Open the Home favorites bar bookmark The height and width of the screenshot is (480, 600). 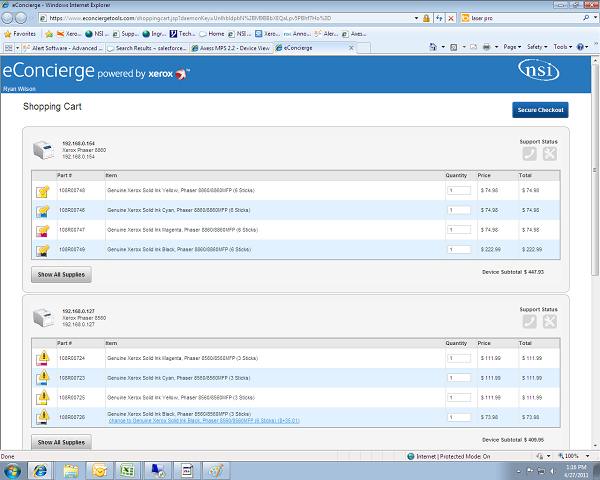[212, 34]
